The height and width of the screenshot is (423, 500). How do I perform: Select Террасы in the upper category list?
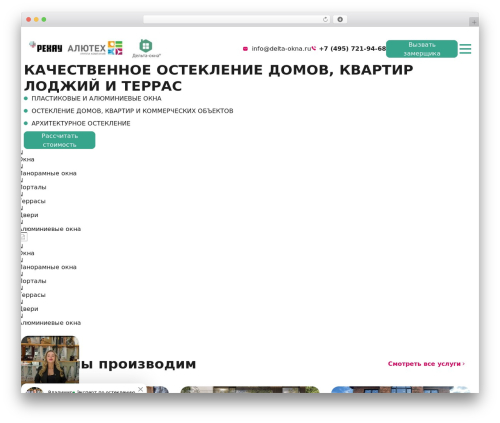[33, 201]
